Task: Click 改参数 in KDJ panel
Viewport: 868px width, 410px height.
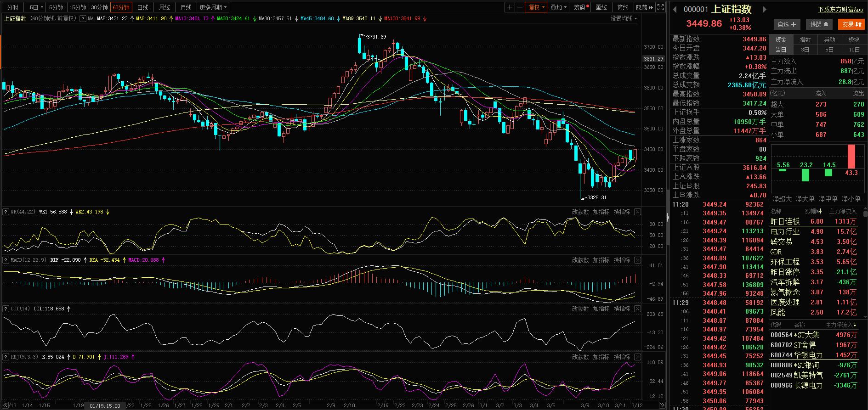Action: click(580, 357)
